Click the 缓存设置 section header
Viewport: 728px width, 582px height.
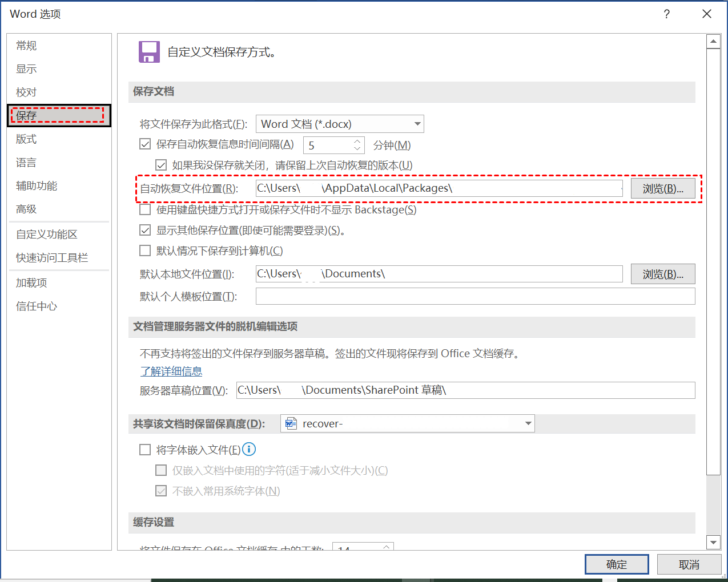tap(154, 522)
